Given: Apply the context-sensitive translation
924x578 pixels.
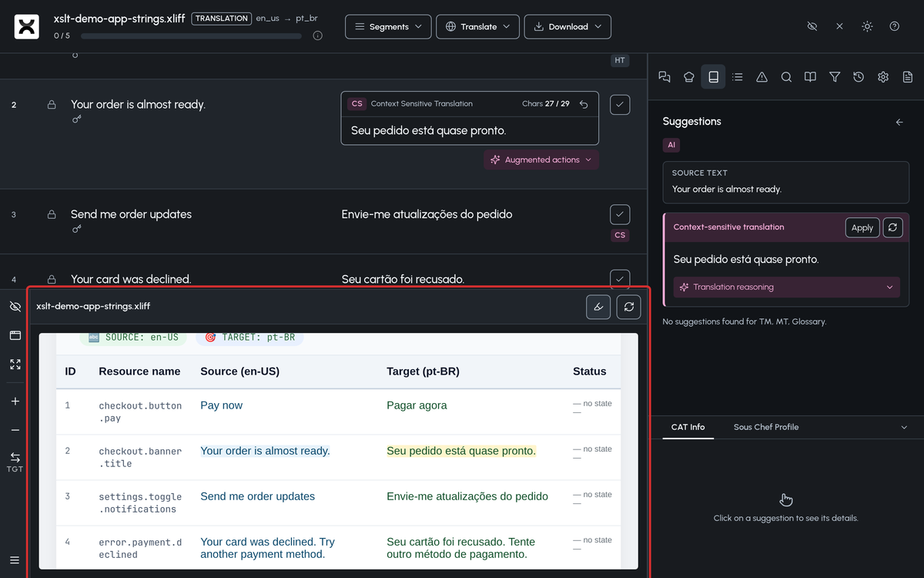Looking at the screenshot, I should click(x=862, y=227).
